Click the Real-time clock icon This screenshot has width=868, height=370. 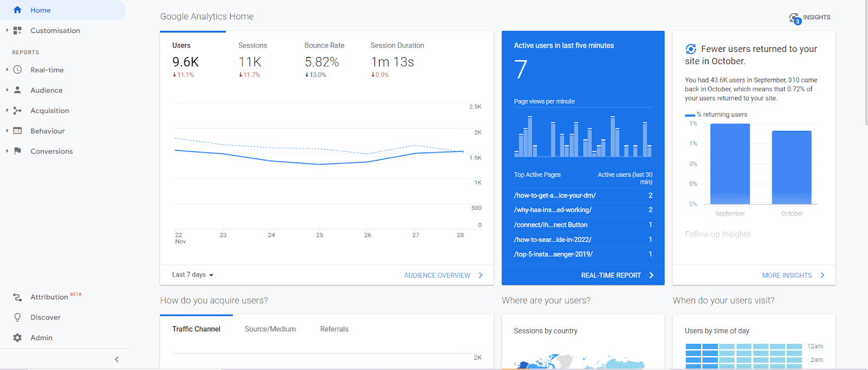[17, 69]
